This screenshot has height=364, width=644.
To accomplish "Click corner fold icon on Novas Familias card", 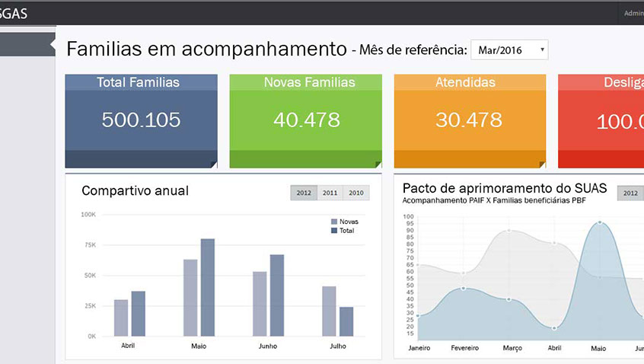I will click(378, 164).
